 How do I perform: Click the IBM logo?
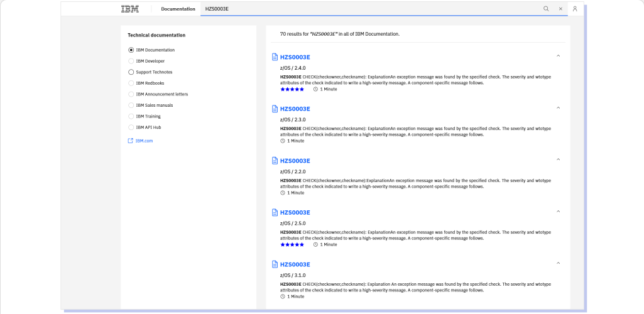click(130, 9)
